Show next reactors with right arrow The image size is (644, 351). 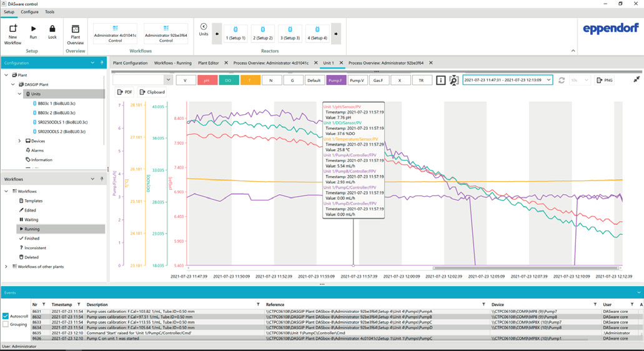tap(336, 34)
